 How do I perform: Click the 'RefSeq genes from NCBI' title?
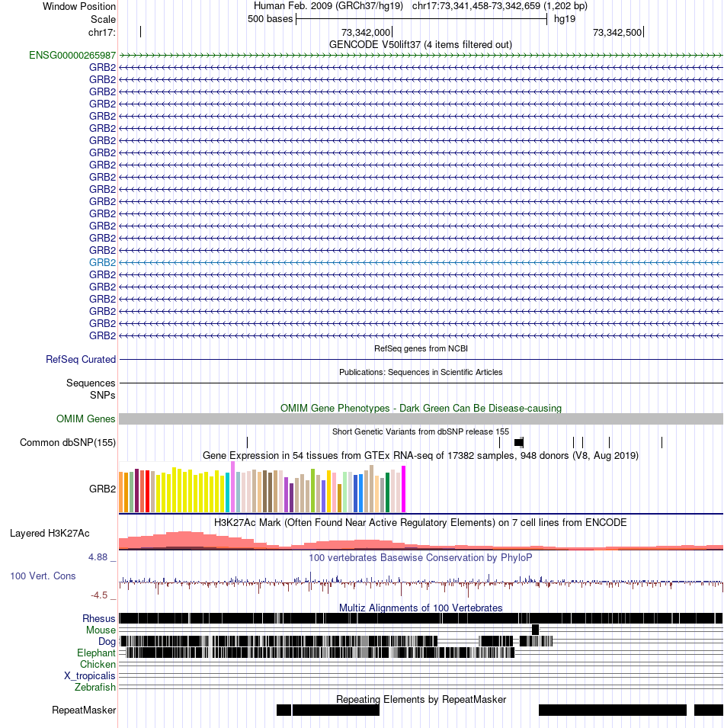point(421,348)
